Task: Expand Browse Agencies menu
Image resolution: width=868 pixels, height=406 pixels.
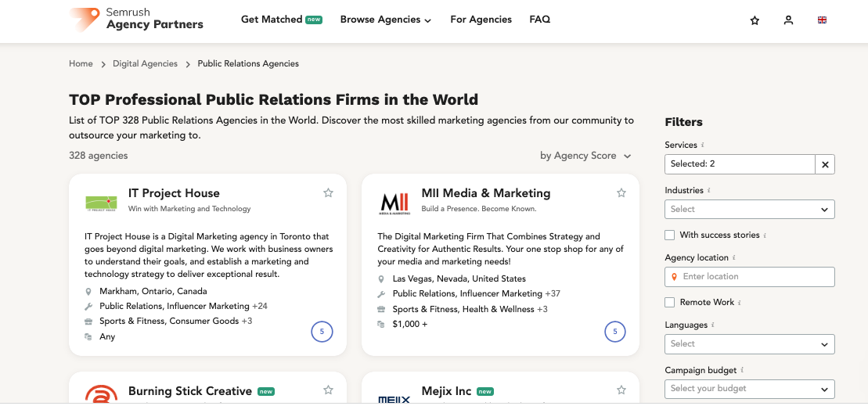Action: [386, 20]
